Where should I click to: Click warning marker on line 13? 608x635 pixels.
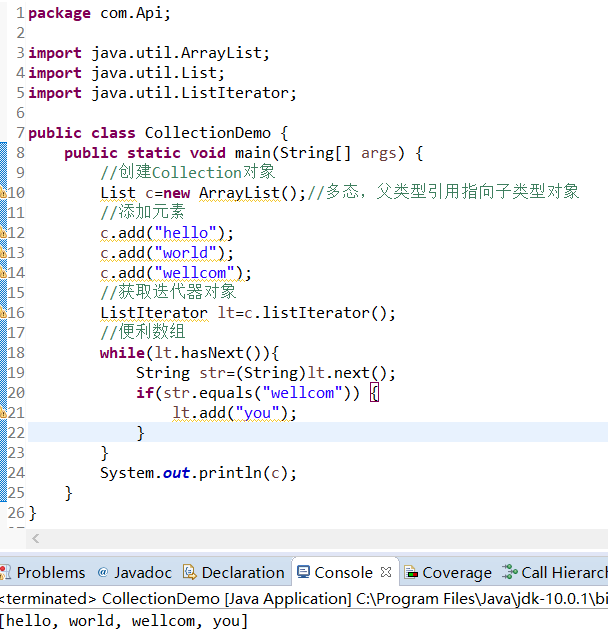(x=3, y=252)
